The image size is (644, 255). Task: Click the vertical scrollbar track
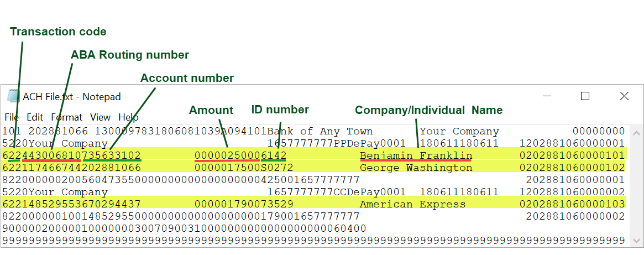click(636, 187)
